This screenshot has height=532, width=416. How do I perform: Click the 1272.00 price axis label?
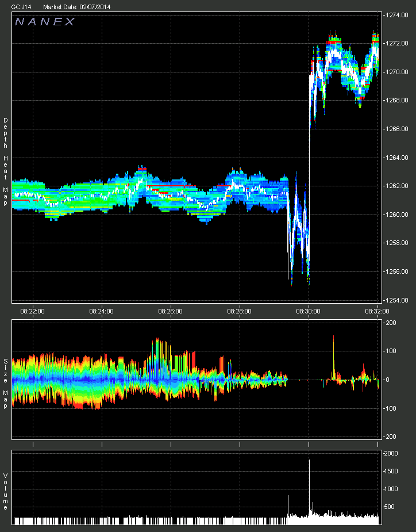tap(396, 44)
